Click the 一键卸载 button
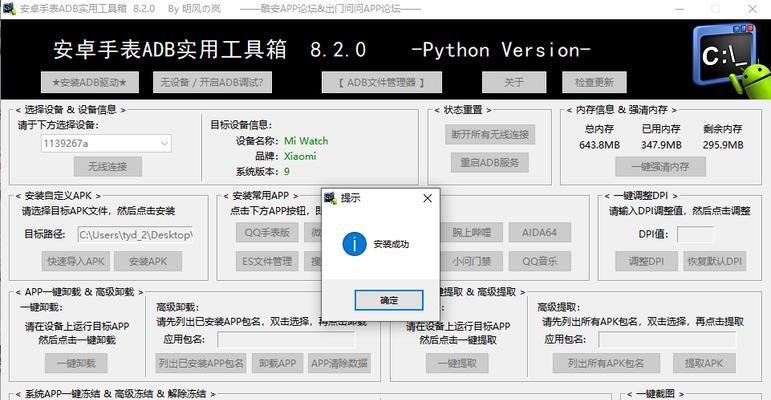This screenshot has height=400, width=771. tap(76, 364)
